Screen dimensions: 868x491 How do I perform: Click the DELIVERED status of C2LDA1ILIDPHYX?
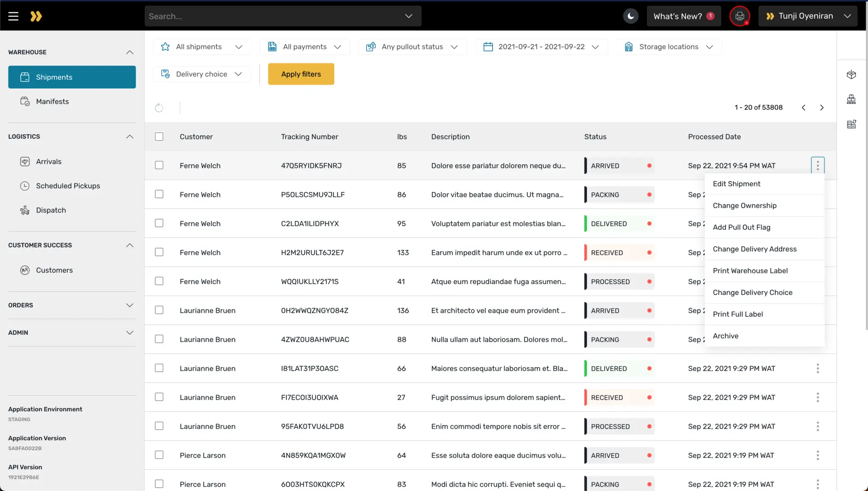(619, 224)
